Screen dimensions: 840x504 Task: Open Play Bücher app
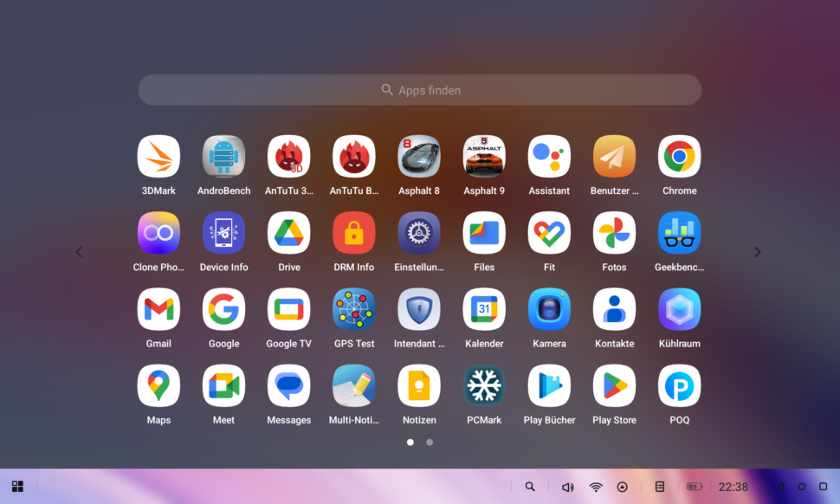549,386
